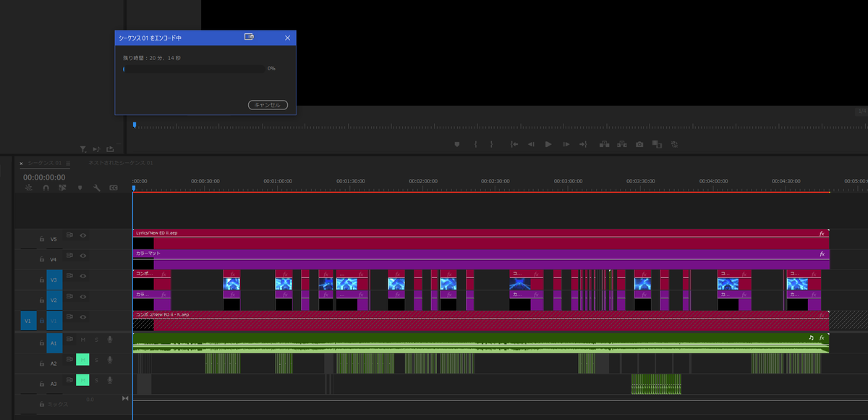This screenshot has width=868, height=420.
Task: Close the シーケンス 01 timeline tab
Action: (21, 164)
